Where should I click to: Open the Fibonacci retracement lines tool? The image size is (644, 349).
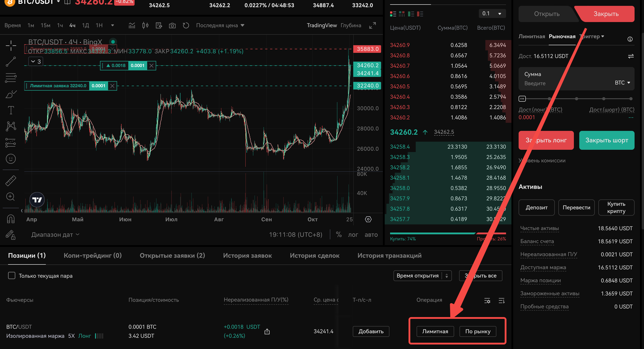pos(11,78)
